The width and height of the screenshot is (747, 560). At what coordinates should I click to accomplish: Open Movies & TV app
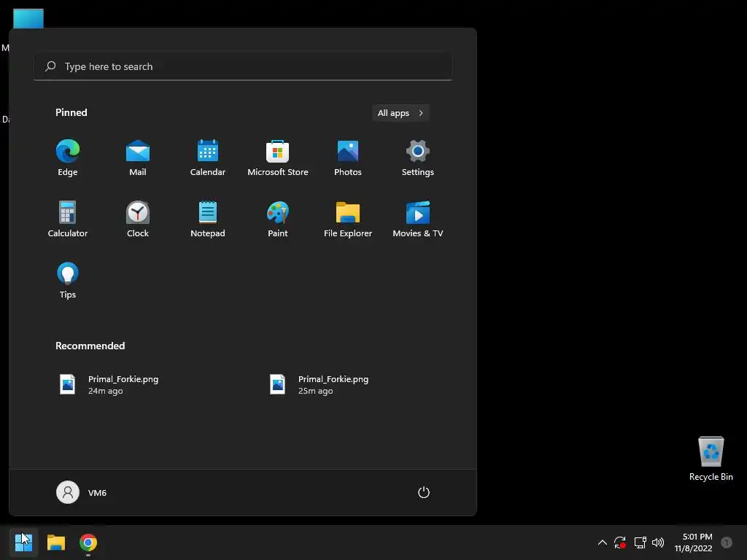[418, 219]
